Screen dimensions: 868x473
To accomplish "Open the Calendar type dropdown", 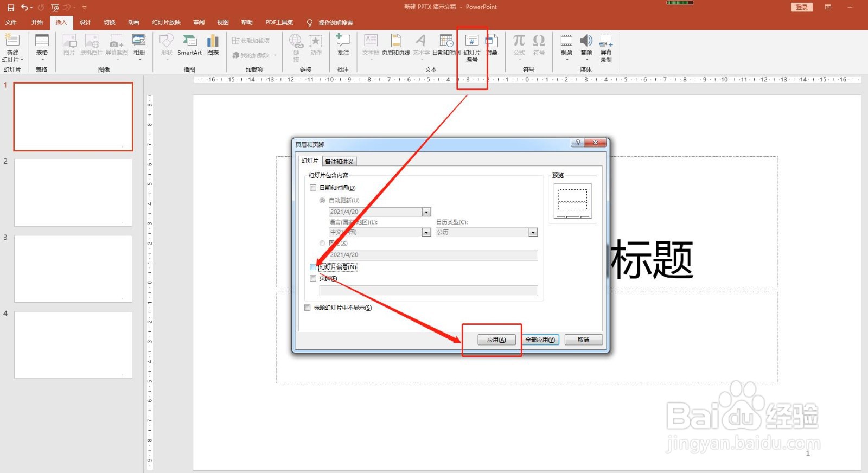I will pyautogui.click(x=533, y=232).
